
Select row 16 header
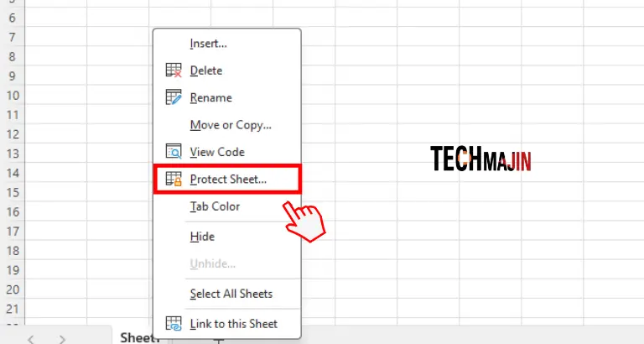coord(13,212)
